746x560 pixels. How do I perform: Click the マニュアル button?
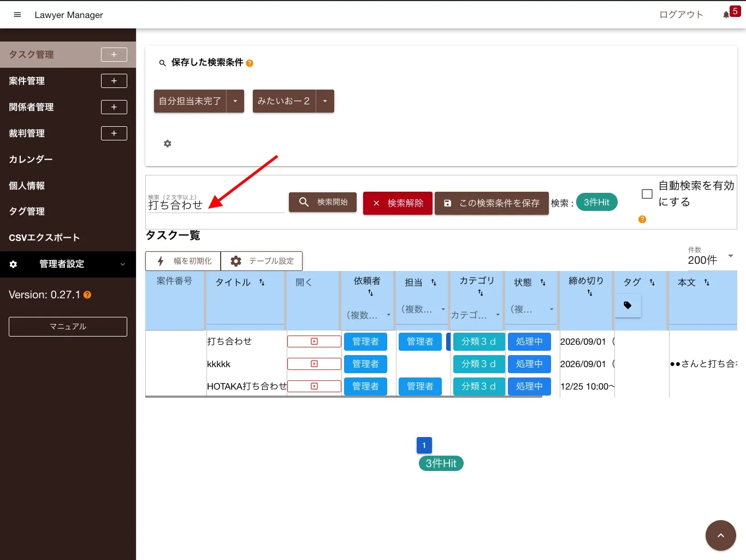(68, 327)
